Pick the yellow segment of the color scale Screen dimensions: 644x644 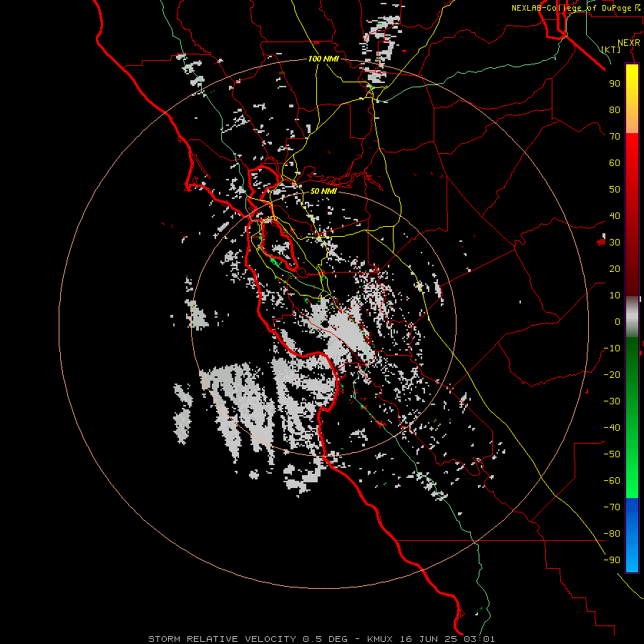point(632,99)
